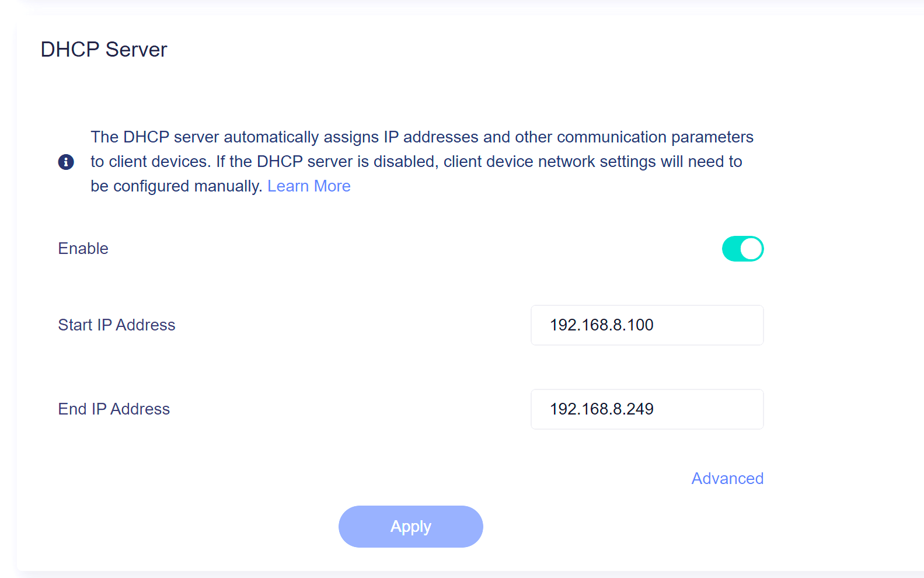Place cursor on the 192.168.8.249 value

coord(601,409)
